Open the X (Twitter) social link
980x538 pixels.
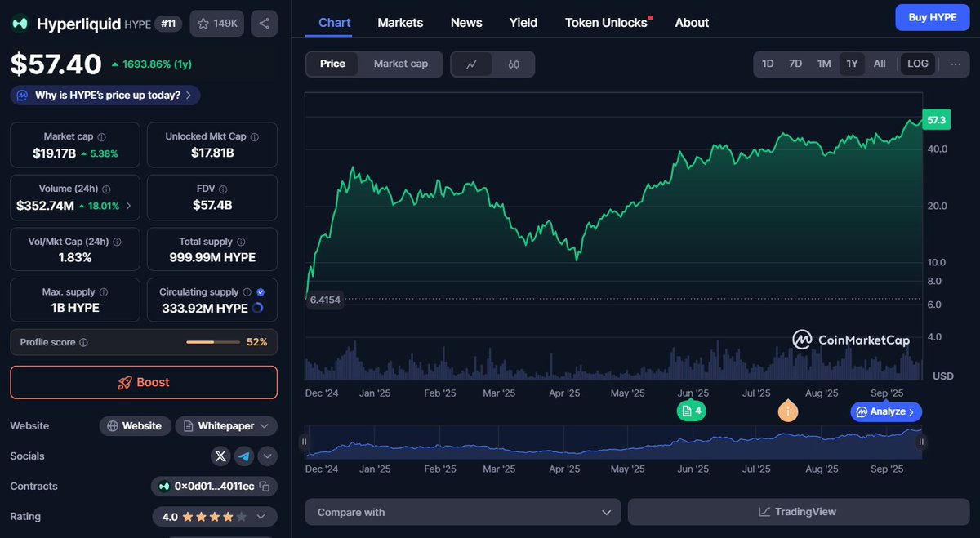tap(220, 456)
